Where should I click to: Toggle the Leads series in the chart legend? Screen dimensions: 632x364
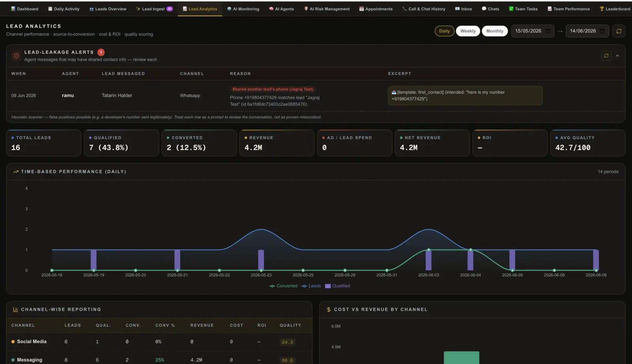pyautogui.click(x=311, y=286)
